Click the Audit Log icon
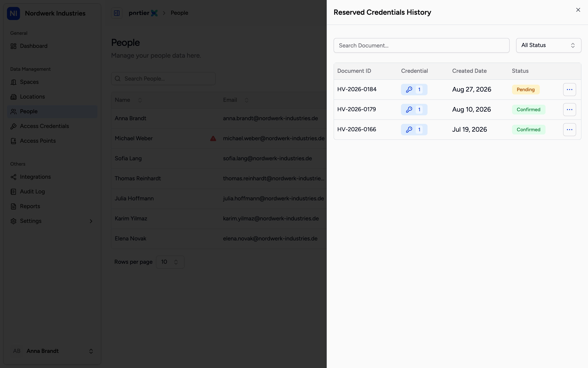This screenshot has width=588, height=368. 13,192
